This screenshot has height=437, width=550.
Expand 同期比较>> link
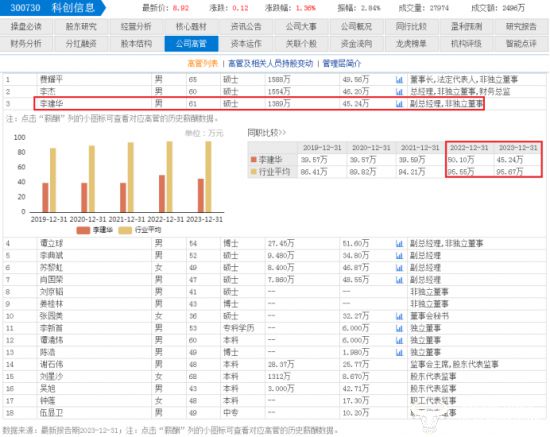[x=267, y=133]
